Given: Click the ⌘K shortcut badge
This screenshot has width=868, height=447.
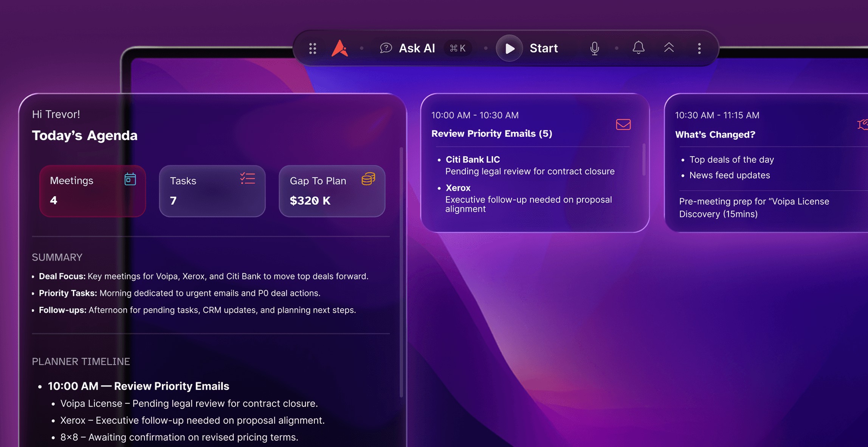Looking at the screenshot, I should (457, 48).
